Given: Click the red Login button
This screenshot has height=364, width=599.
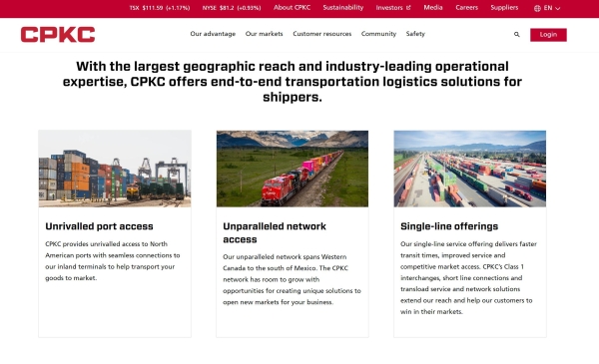Looking at the screenshot, I should point(548,35).
